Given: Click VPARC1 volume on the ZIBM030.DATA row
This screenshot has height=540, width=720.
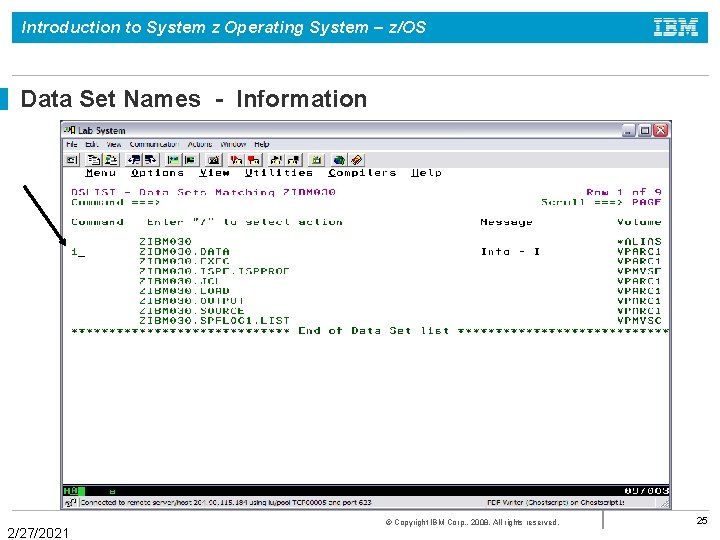Looking at the screenshot, I should [x=639, y=252].
